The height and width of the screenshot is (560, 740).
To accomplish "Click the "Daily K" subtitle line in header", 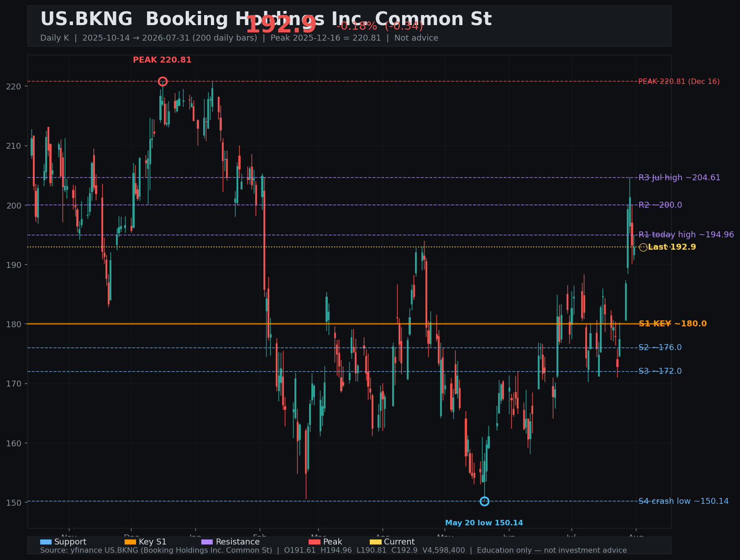I will point(239,38).
